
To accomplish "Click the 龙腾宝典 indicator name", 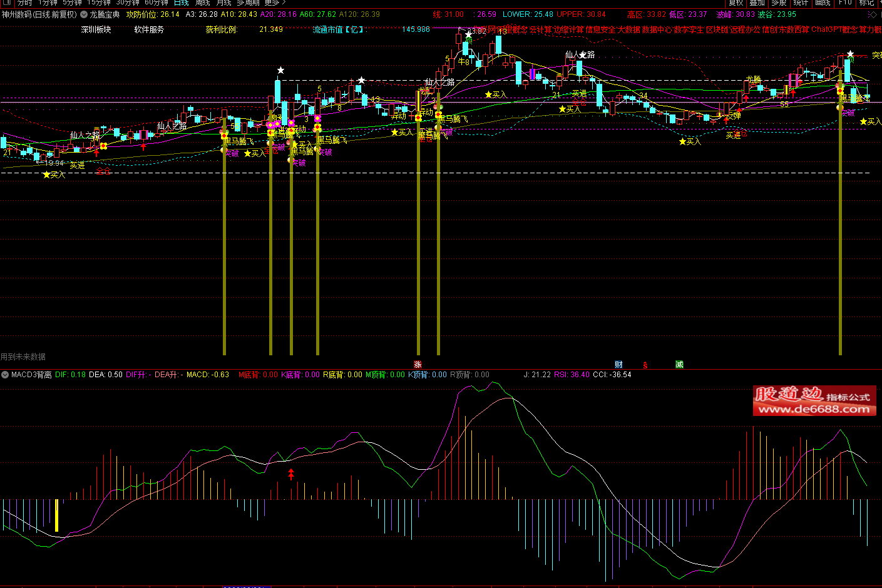I will (x=105, y=14).
